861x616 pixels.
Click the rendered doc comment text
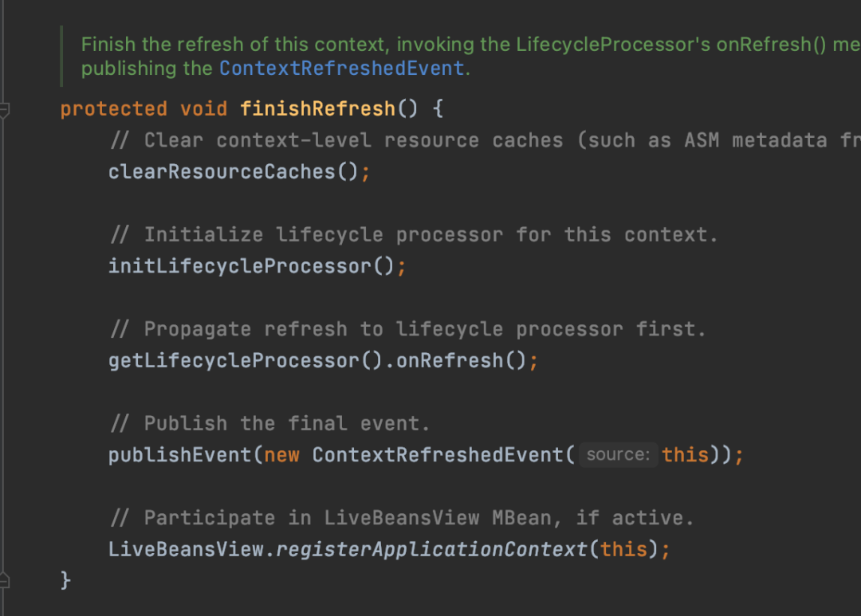(470, 56)
